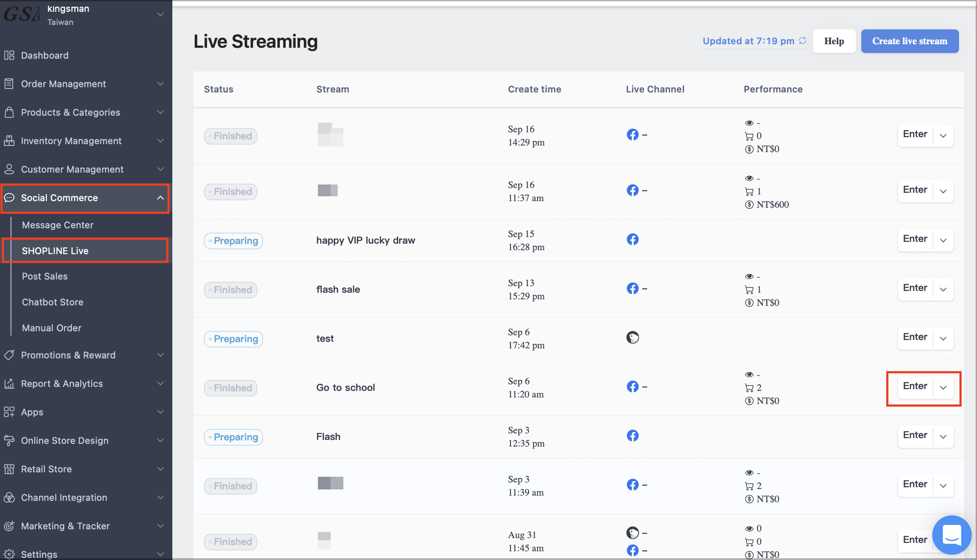This screenshot has height=560, width=977.
Task: Expand Promotions & Reward chevron
Action: pyautogui.click(x=160, y=355)
